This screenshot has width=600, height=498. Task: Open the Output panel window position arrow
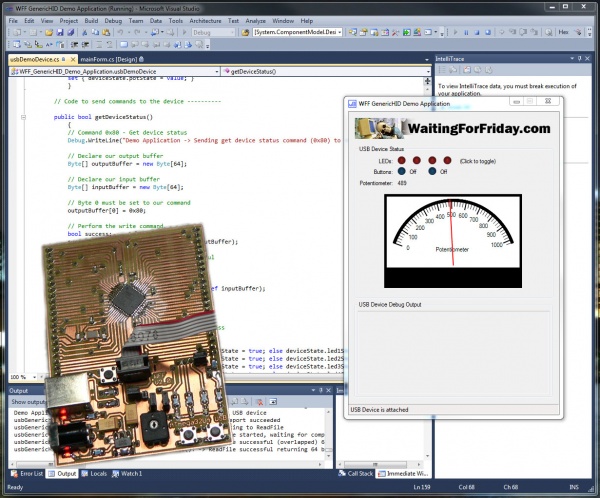[x=313, y=390]
